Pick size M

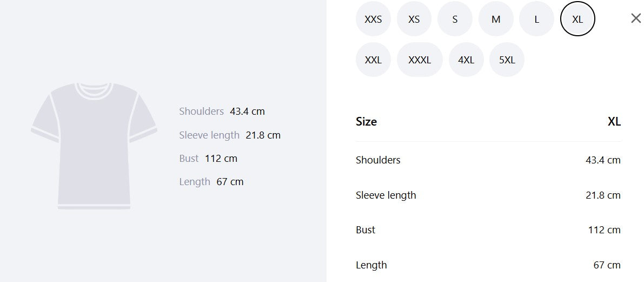(x=496, y=19)
